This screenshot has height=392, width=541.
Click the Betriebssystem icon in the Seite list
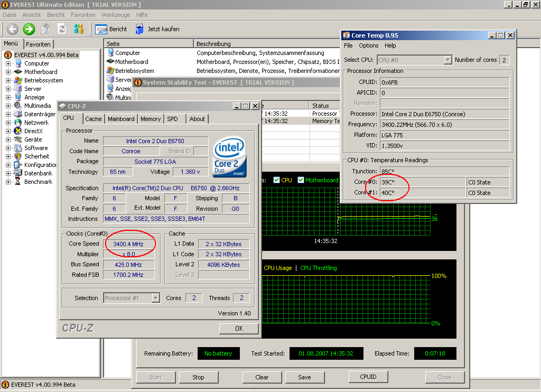coord(111,70)
